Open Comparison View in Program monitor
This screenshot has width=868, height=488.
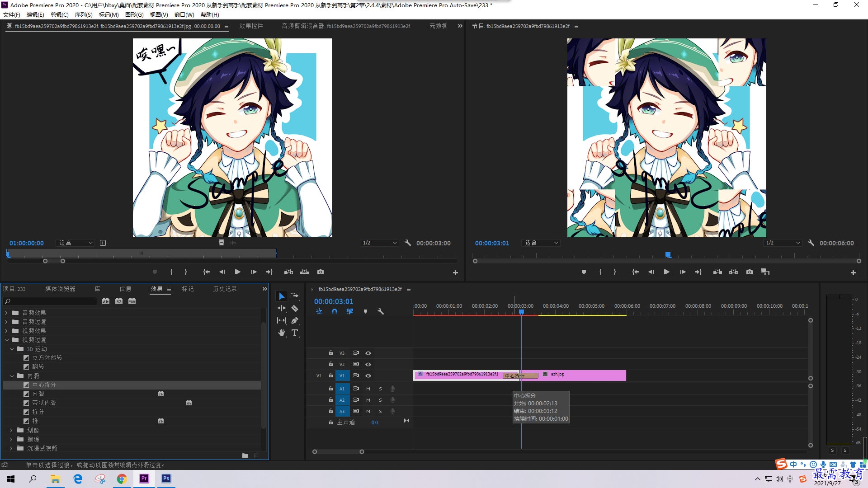coord(765,272)
